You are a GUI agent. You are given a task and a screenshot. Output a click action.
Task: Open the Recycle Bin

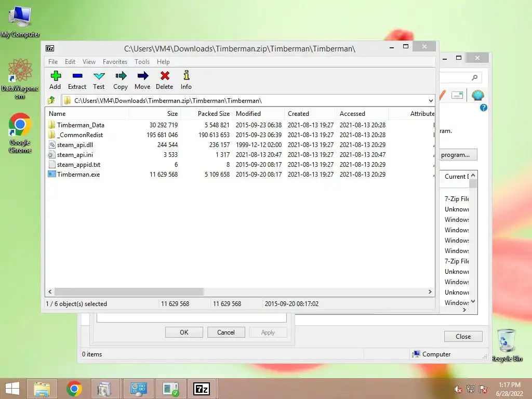[507, 345]
